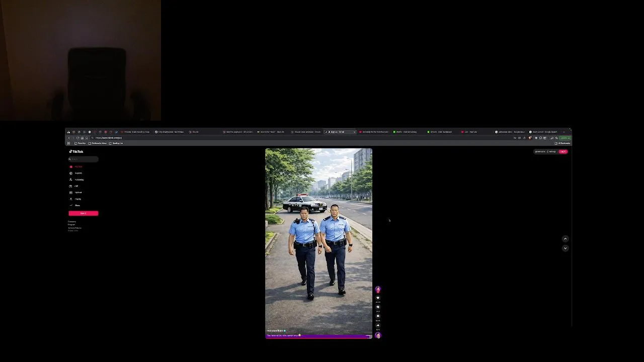Viewport: 644px width, 362px height.
Task: Click the browser home icon
Action: point(82,138)
